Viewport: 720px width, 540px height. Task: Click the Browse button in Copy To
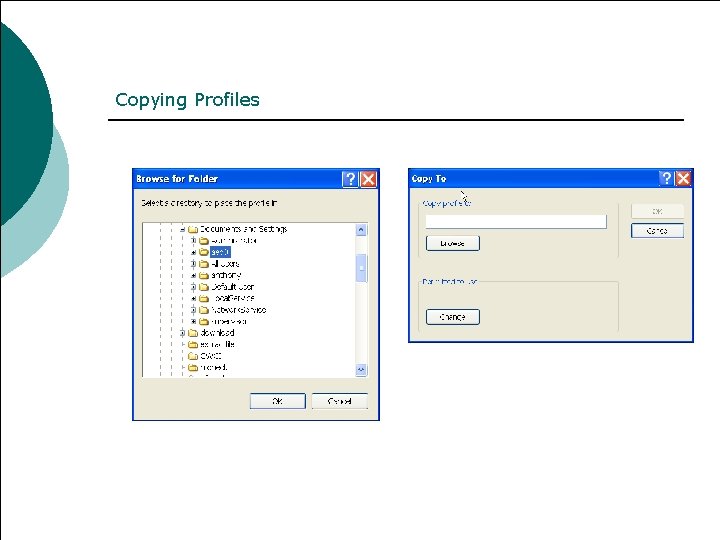[x=453, y=243]
